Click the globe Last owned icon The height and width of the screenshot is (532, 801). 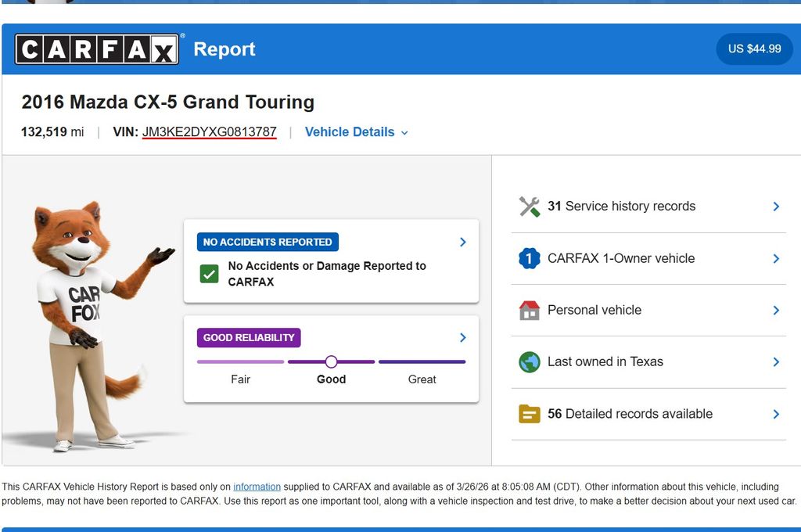tap(530, 362)
